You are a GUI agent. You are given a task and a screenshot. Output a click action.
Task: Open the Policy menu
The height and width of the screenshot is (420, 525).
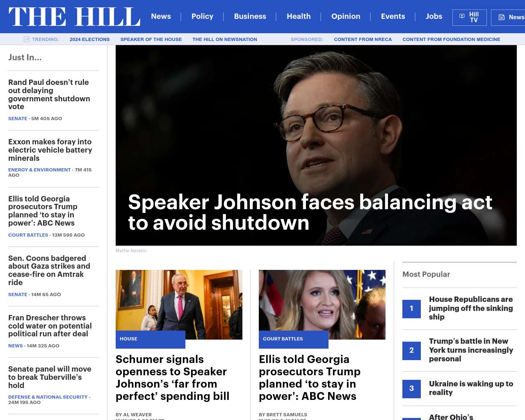202,16
